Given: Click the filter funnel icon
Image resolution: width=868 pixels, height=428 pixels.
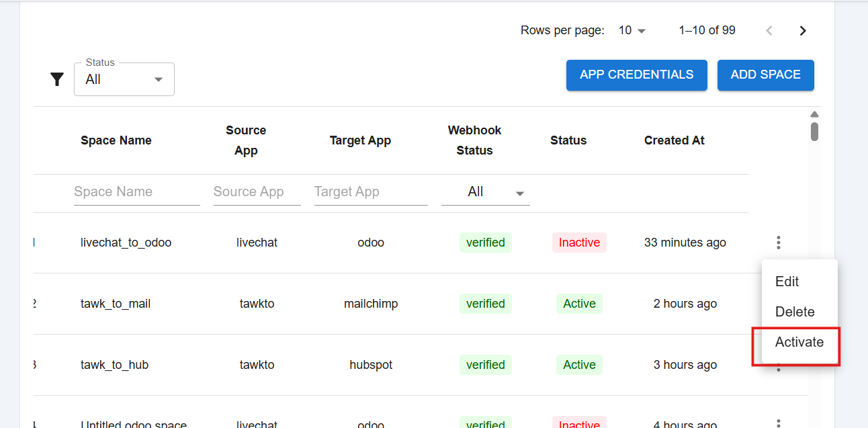Looking at the screenshot, I should tap(57, 79).
